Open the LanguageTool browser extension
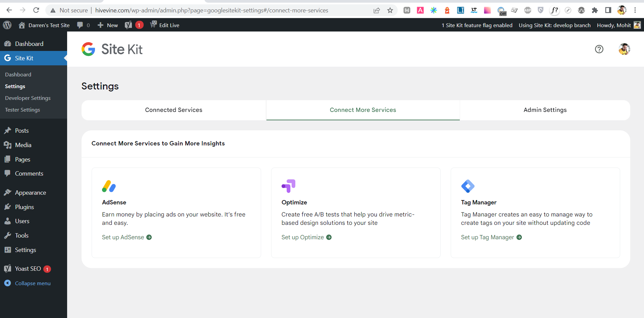 474,10
